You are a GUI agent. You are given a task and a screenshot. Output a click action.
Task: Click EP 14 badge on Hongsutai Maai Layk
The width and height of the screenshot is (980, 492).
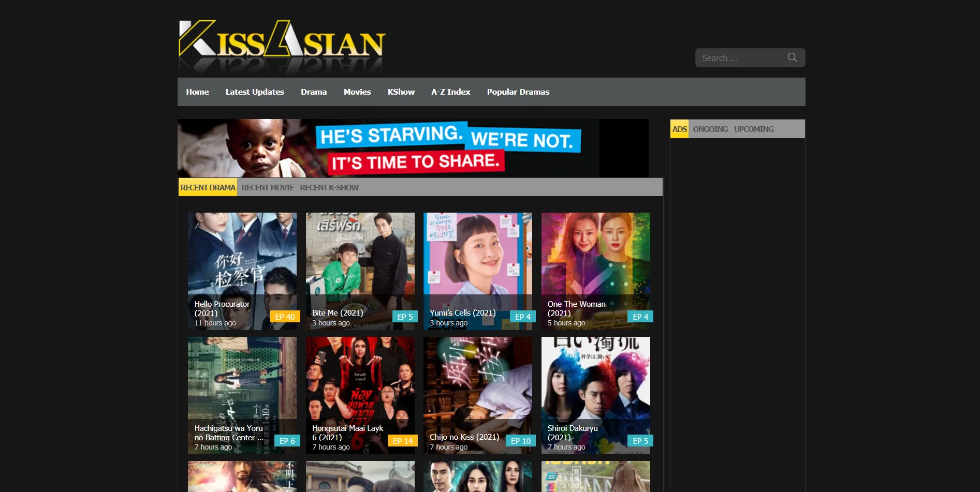(402, 441)
